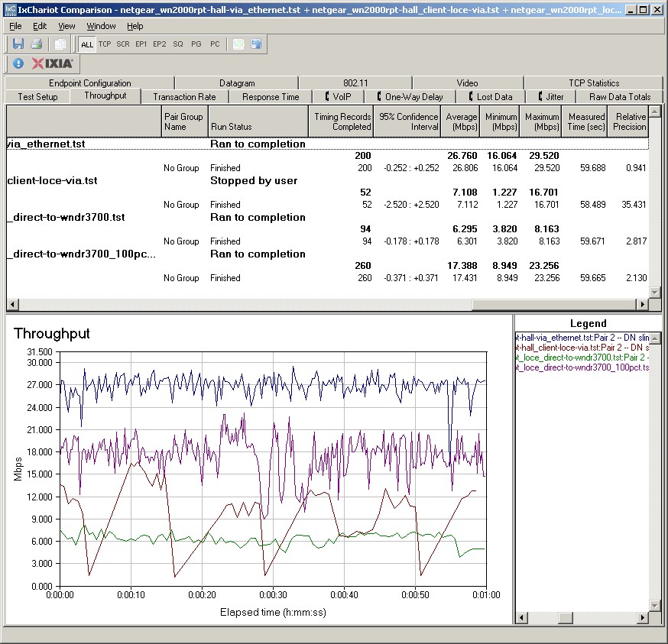Switch to the Datagram tab
This screenshot has height=644, width=668.
[x=237, y=83]
